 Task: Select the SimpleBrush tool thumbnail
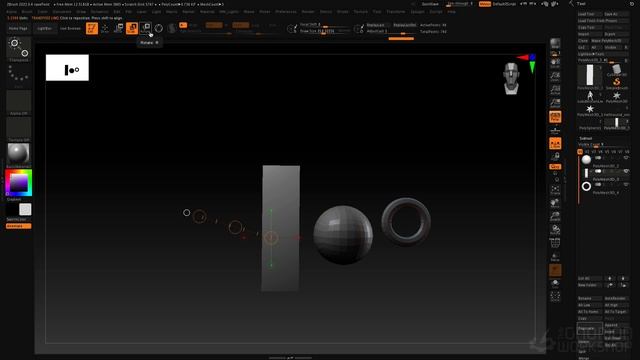pyautogui.click(x=616, y=82)
